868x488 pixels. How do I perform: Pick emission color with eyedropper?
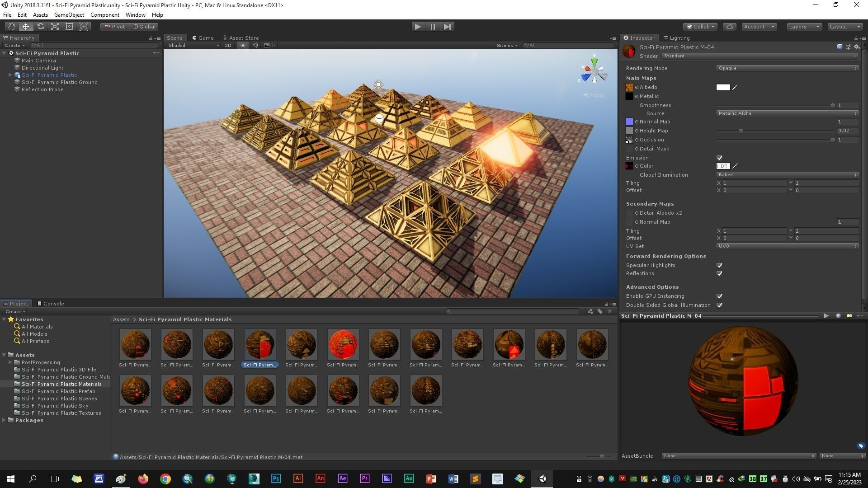pos(735,166)
